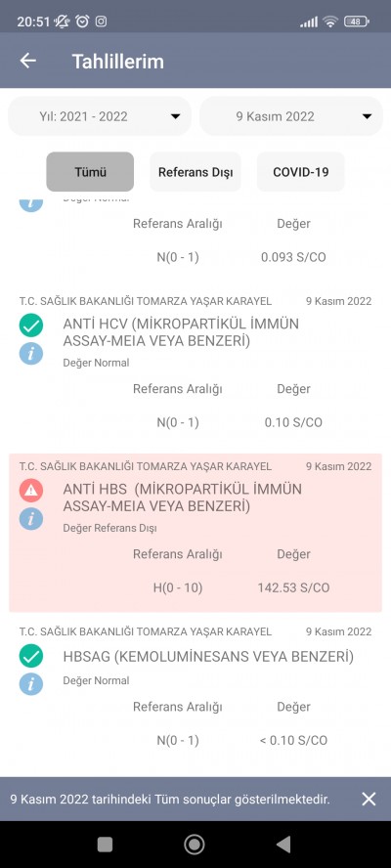Open info icon for HBSAG result
391x868 pixels.
tap(31, 684)
